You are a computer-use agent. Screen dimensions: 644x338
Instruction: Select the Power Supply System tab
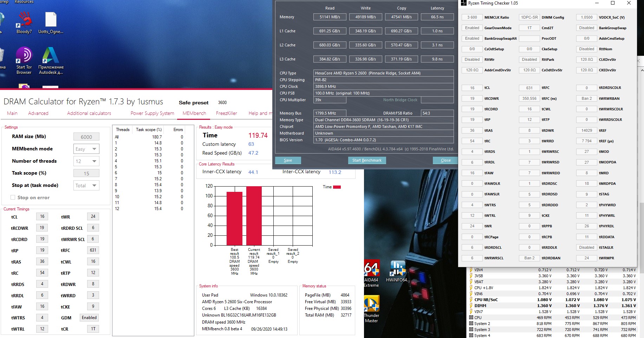coord(152,113)
